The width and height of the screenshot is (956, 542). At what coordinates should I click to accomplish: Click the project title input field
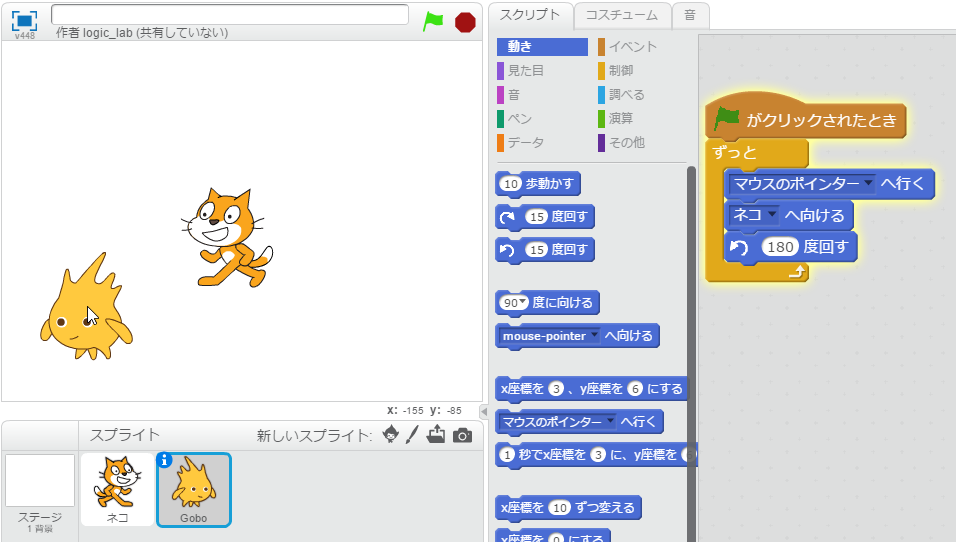tap(230, 14)
